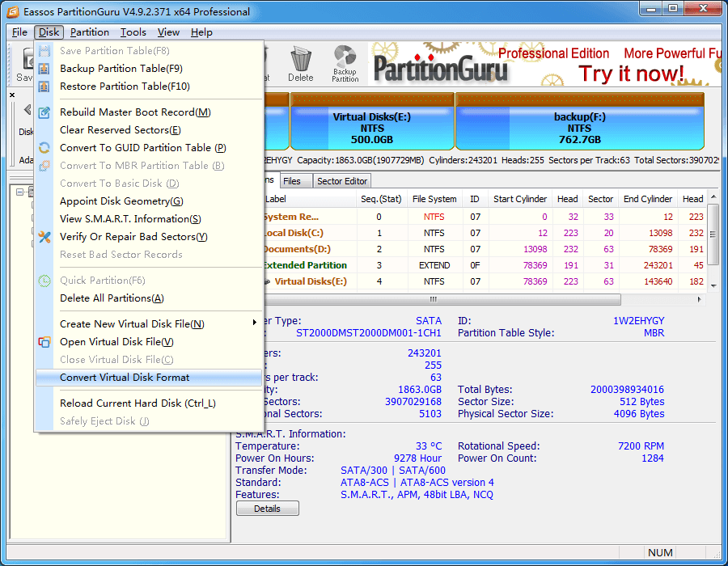Click the Open Virtual Disk File icon
Image resolution: width=728 pixels, height=566 pixels.
(44, 342)
